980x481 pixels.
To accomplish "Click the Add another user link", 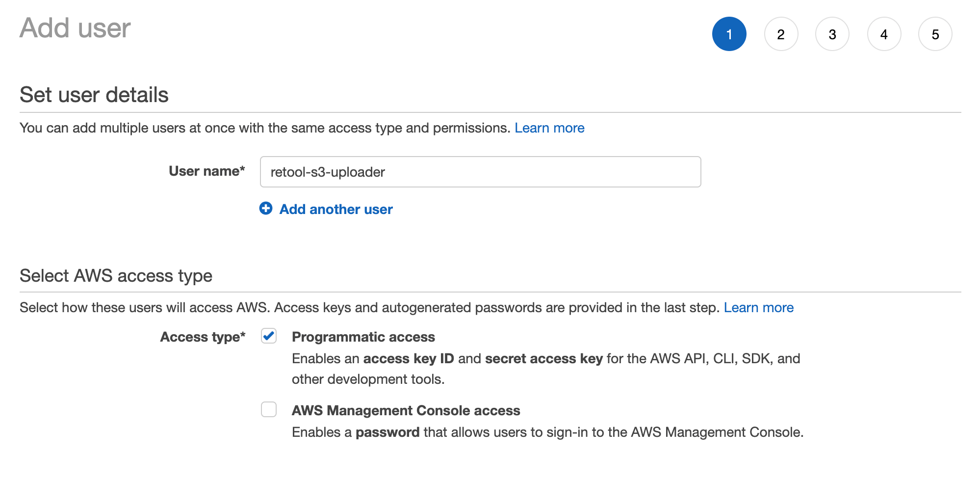I will pos(335,209).
